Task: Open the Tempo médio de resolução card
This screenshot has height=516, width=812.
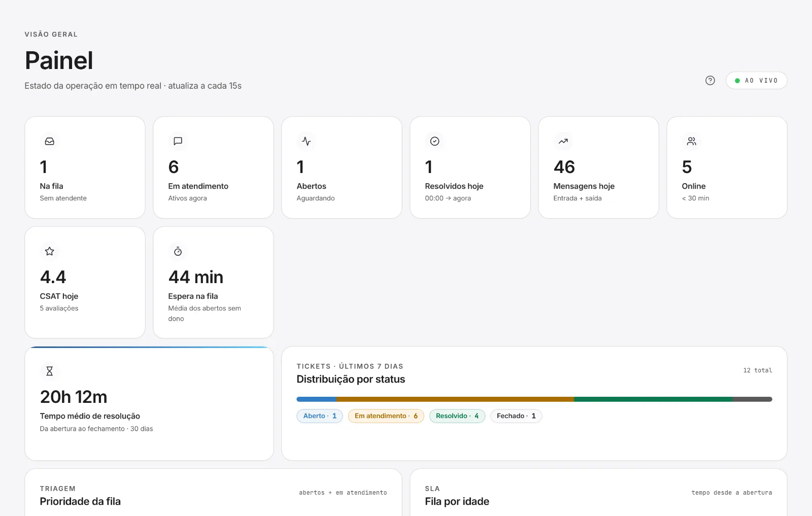Action: [149, 404]
